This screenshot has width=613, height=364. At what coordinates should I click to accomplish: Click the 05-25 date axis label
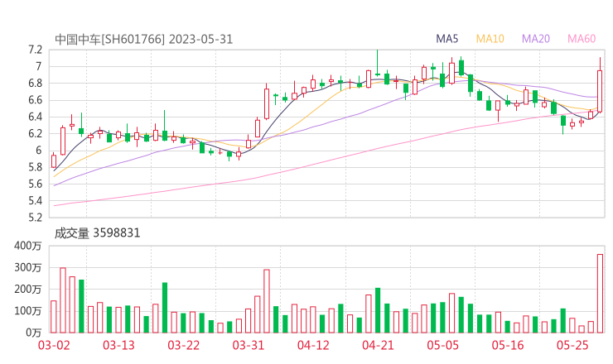pyautogui.click(x=572, y=345)
